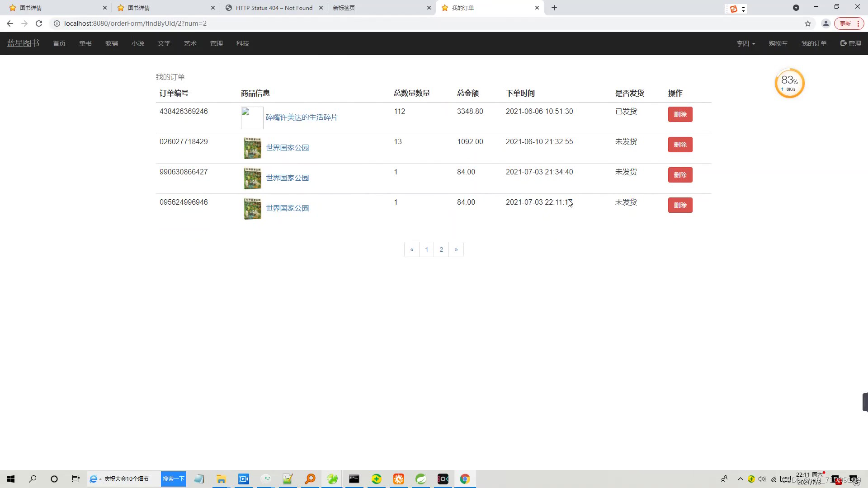Go to page 2 in pagination
The image size is (868, 488).
click(x=441, y=249)
